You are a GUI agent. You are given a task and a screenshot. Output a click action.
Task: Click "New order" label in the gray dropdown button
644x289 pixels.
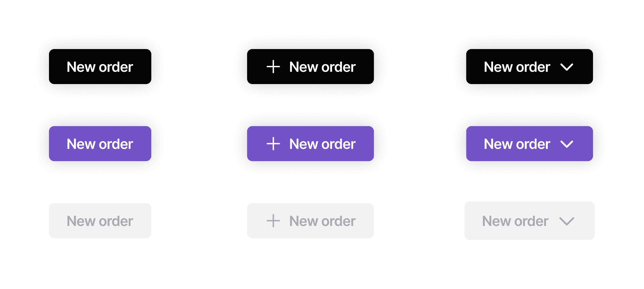click(x=515, y=221)
